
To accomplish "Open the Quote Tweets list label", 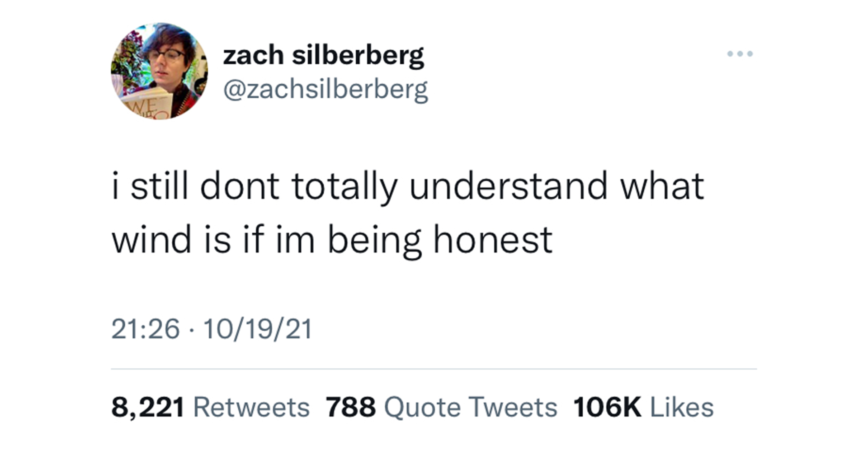I will click(471, 407).
